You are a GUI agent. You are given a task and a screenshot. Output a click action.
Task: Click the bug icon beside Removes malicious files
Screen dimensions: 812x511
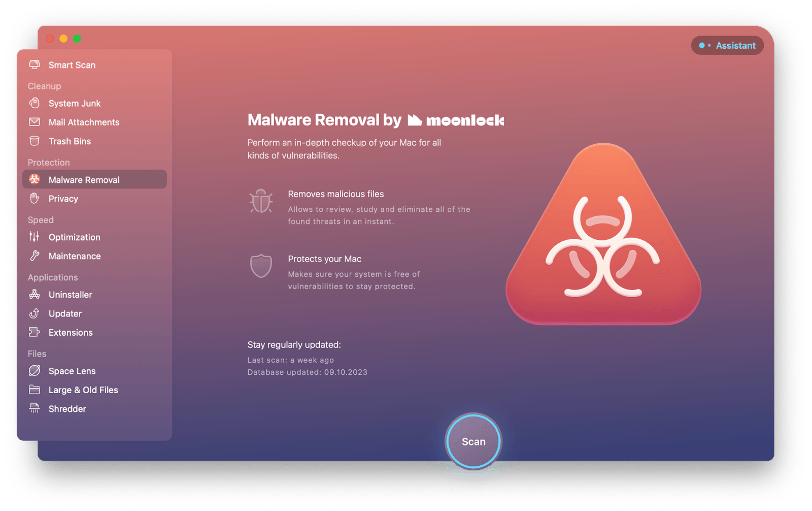coord(261,201)
